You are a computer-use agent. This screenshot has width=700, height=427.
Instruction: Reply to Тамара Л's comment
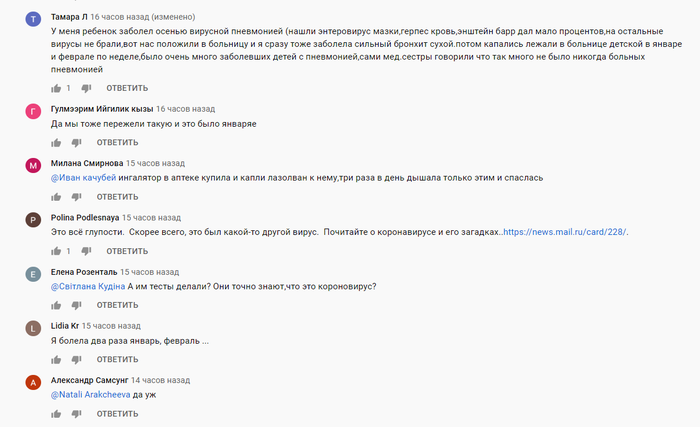coord(126,88)
